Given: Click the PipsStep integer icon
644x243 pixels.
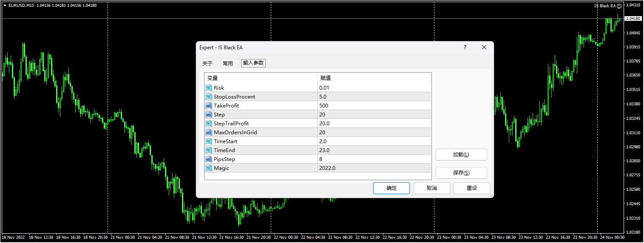Looking at the screenshot, I should (208, 159).
